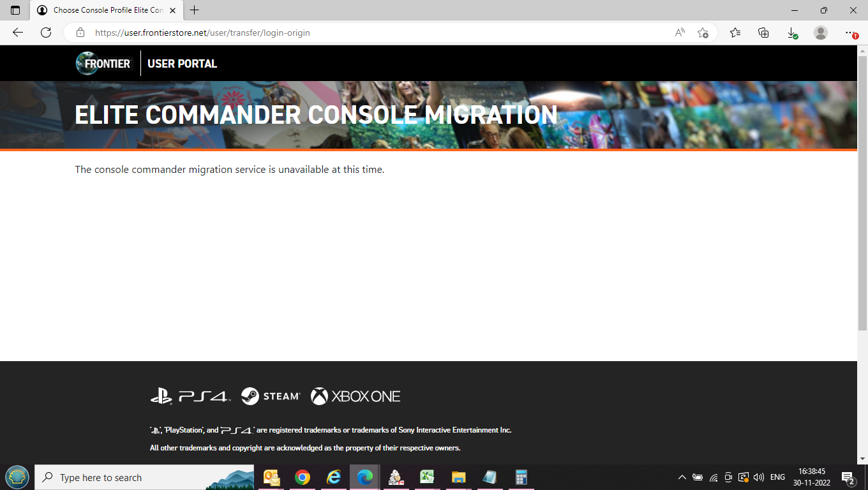Image resolution: width=868 pixels, height=490 pixels.
Task: Click the Elite Commander Console Migration heading
Action: [x=316, y=115]
